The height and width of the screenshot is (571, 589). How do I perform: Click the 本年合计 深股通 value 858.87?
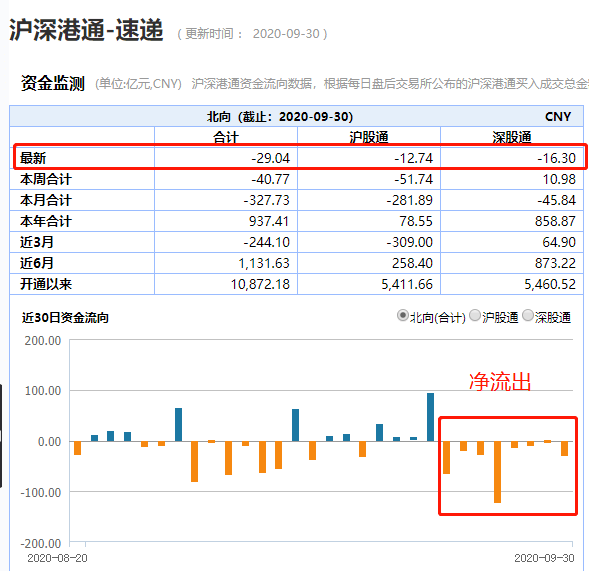click(555, 221)
